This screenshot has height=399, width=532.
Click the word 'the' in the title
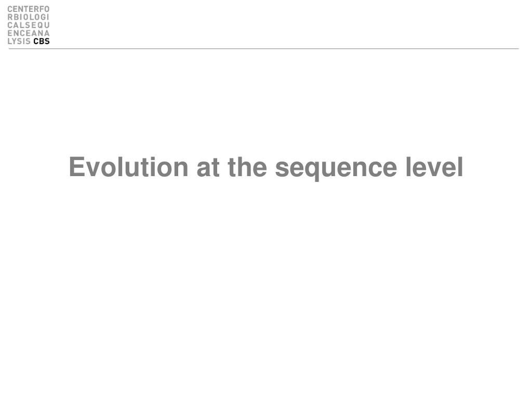(247, 167)
